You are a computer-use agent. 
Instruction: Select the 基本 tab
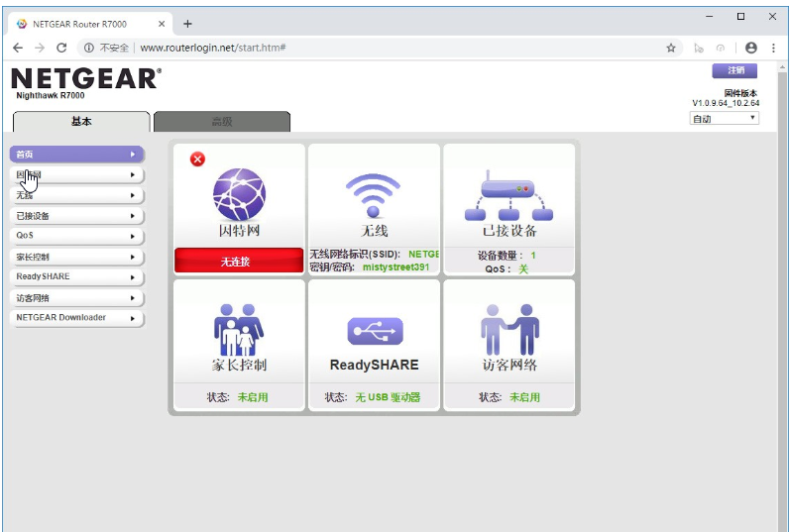[81, 122]
